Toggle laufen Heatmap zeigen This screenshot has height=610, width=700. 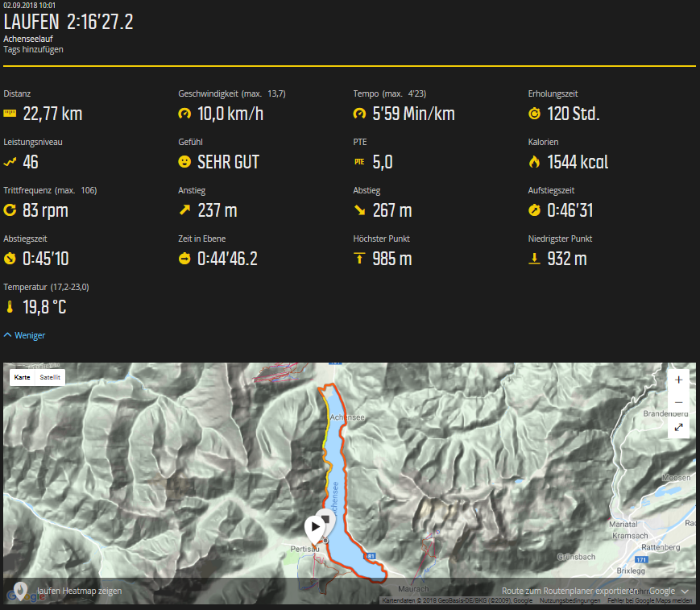point(80,591)
